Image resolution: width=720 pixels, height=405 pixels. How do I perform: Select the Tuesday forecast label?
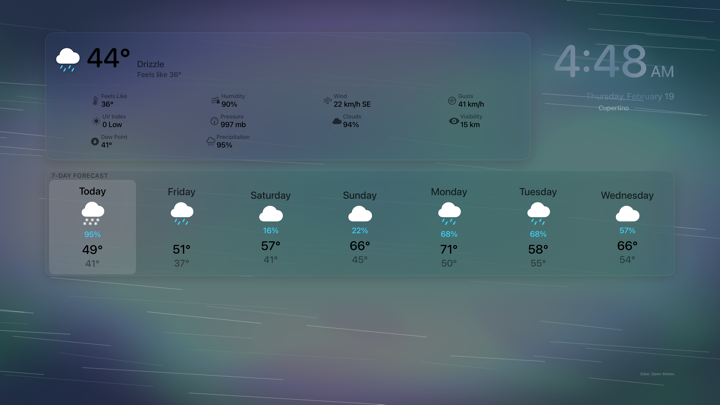tap(538, 192)
